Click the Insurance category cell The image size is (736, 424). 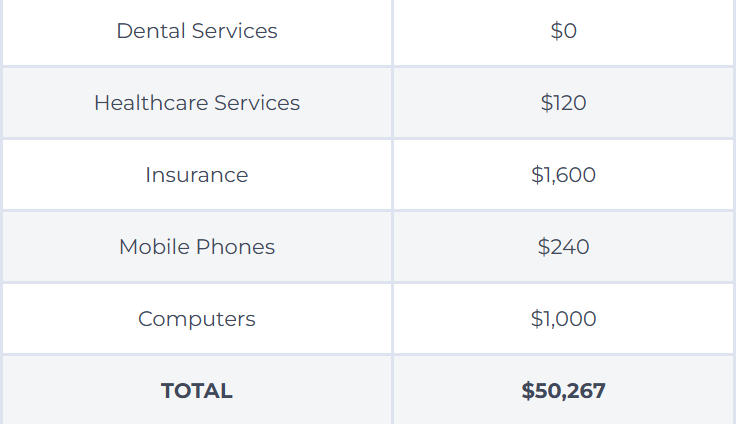[197, 175]
